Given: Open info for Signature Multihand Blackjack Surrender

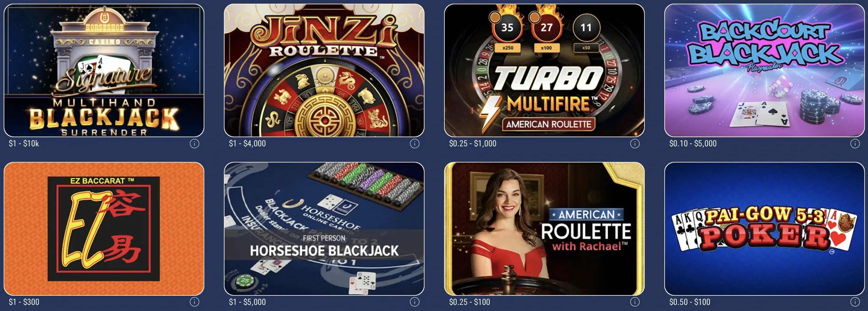Looking at the screenshot, I should [x=195, y=144].
